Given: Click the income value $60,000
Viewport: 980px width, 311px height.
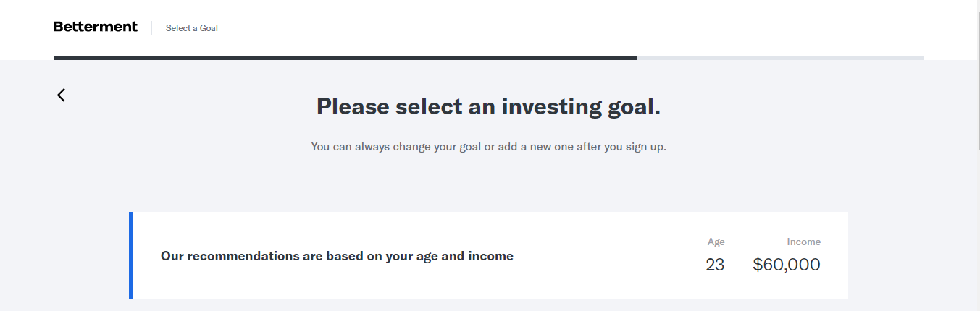Looking at the screenshot, I should (x=787, y=265).
